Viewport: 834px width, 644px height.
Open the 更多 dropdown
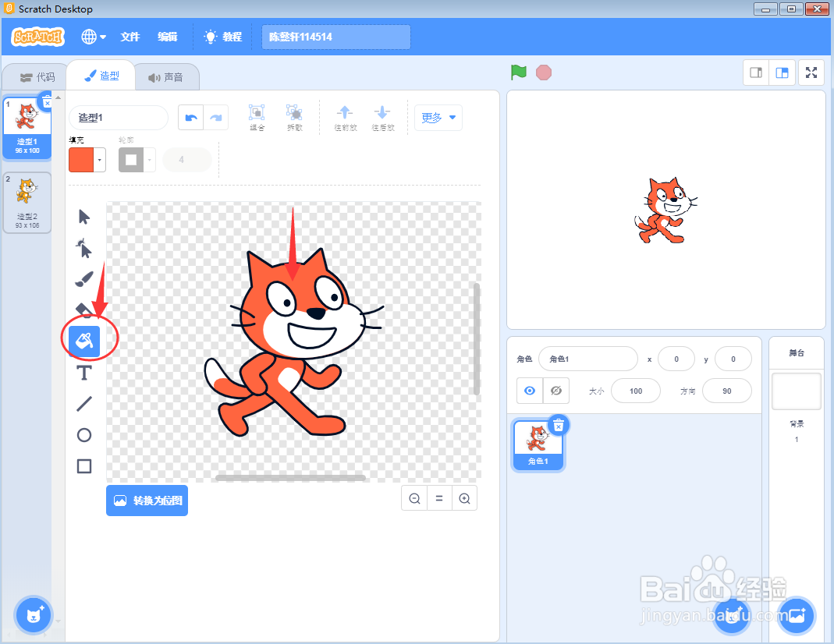pyautogui.click(x=438, y=118)
